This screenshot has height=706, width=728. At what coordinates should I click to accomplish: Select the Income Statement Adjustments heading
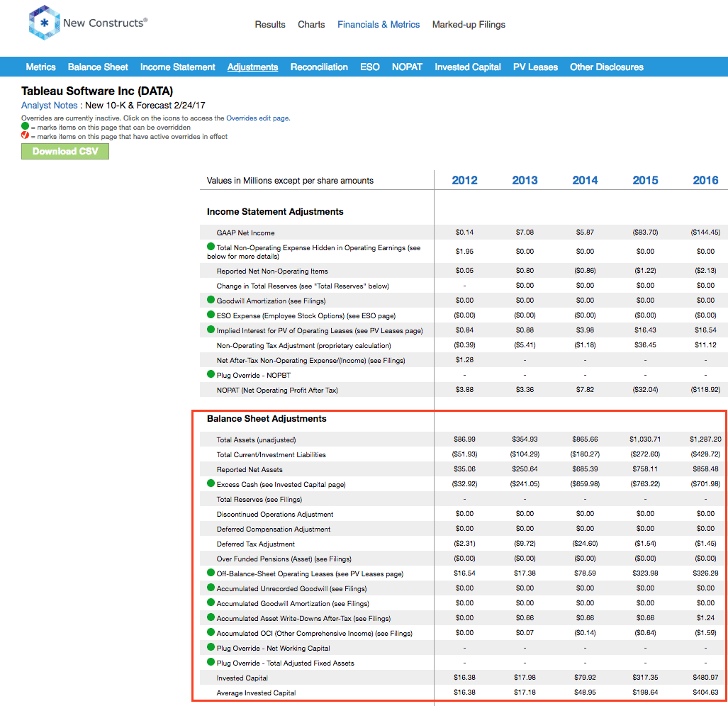275,212
